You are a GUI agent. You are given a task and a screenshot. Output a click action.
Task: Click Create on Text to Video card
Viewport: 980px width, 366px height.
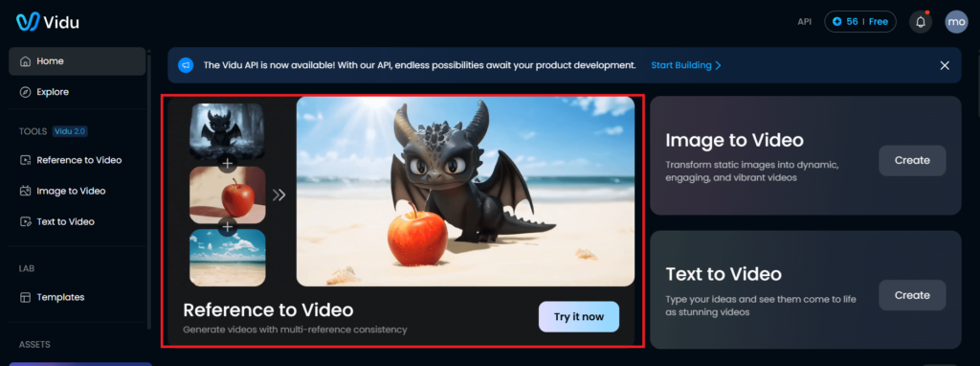912,295
